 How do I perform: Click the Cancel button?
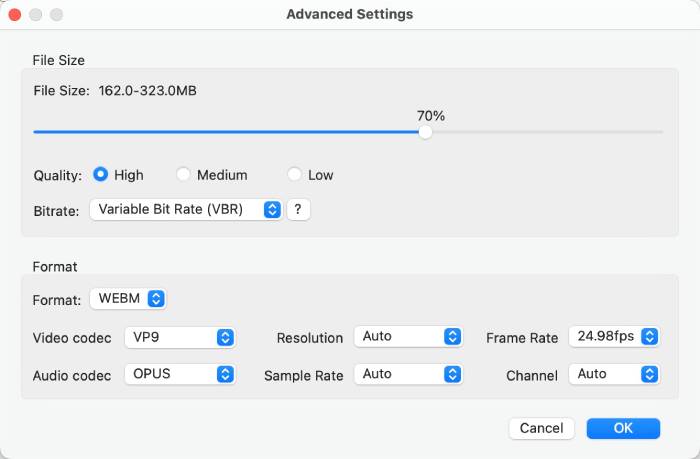click(542, 428)
